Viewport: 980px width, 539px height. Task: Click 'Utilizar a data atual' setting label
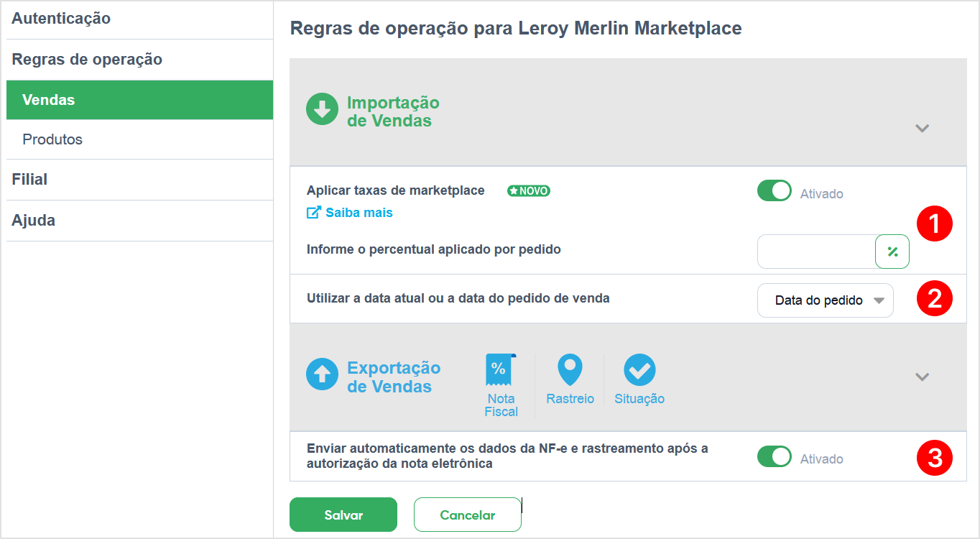458,298
